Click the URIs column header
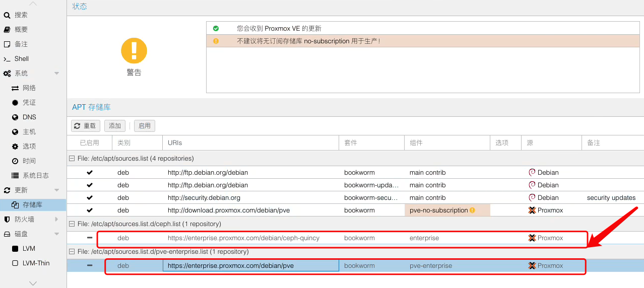The height and width of the screenshot is (288, 644). 250,143
